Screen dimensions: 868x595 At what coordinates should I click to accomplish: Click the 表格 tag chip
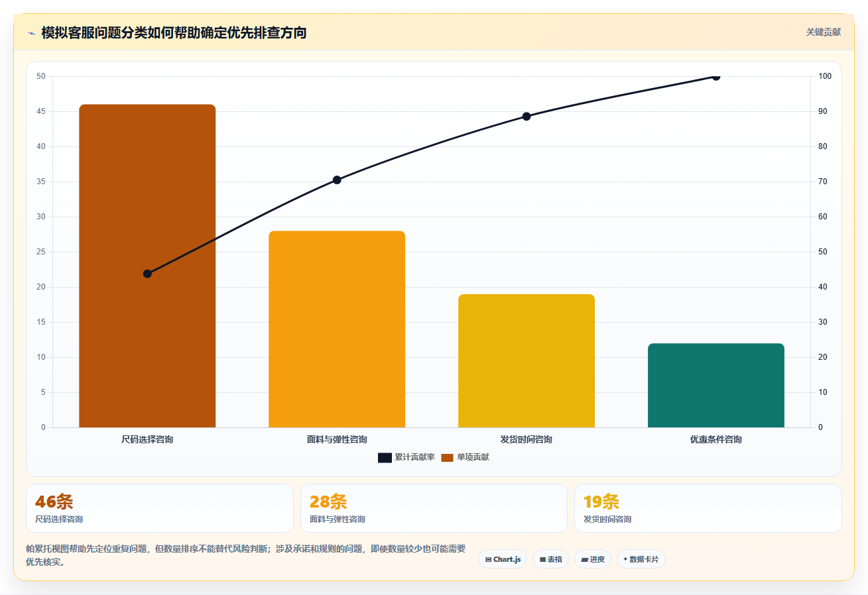(550, 559)
